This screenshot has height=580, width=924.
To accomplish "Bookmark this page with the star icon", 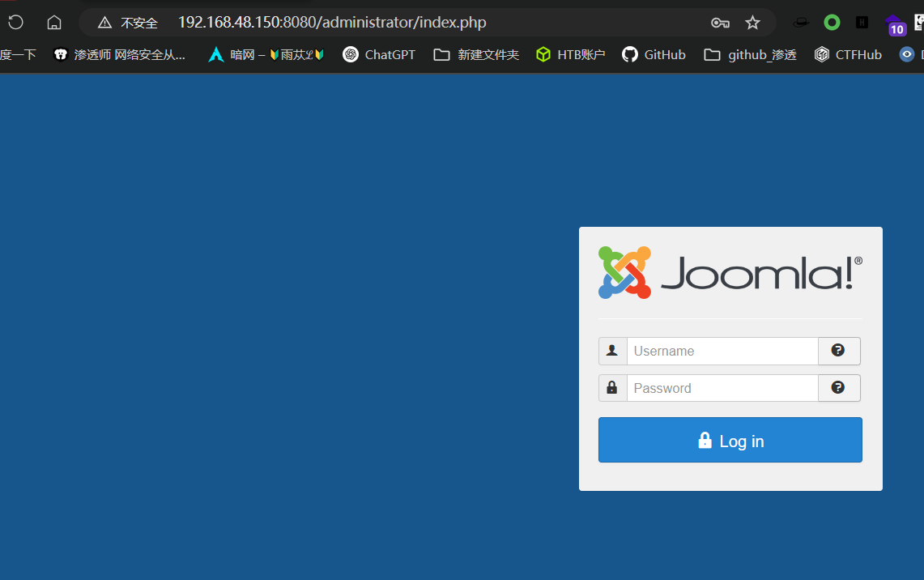I will click(x=752, y=23).
